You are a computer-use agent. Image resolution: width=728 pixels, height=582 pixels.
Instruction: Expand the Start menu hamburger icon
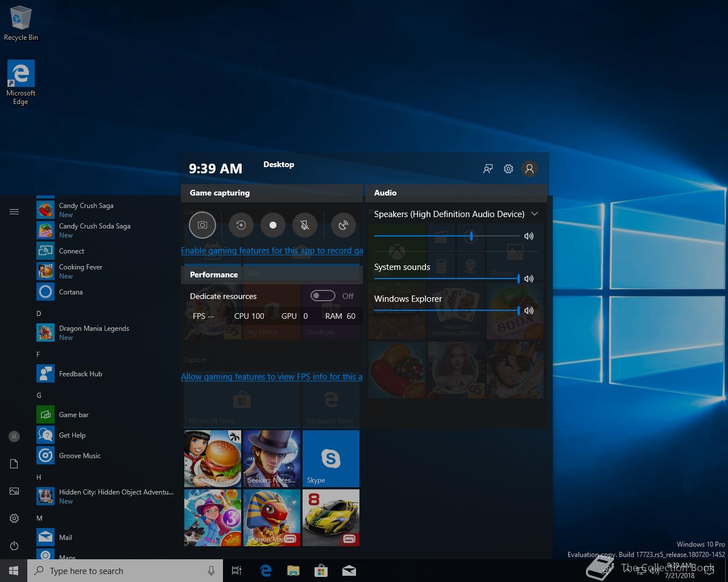tap(14, 212)
